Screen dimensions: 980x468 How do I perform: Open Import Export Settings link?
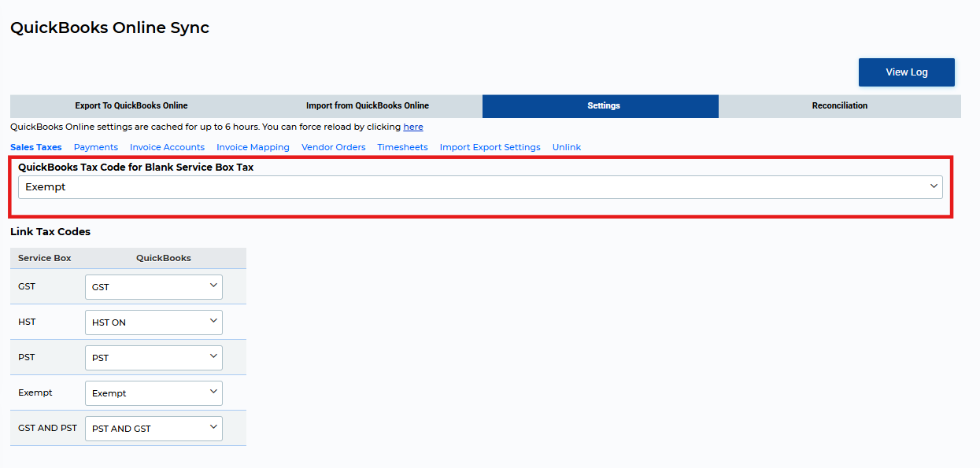[x=490, y=147]
